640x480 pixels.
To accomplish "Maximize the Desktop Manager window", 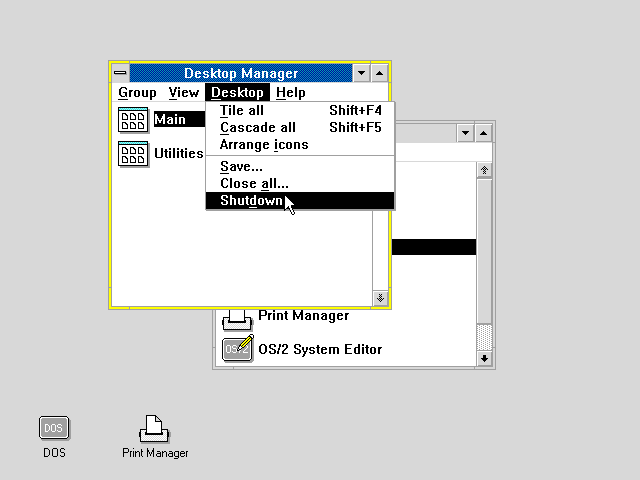I will (380, 73).
